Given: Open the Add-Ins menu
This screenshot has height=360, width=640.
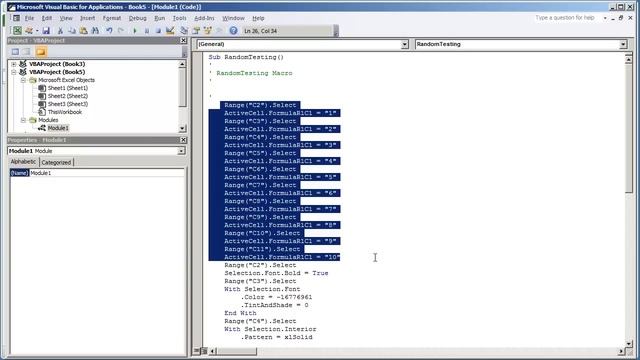Looking at the screenshot, I should click(204, 18).
